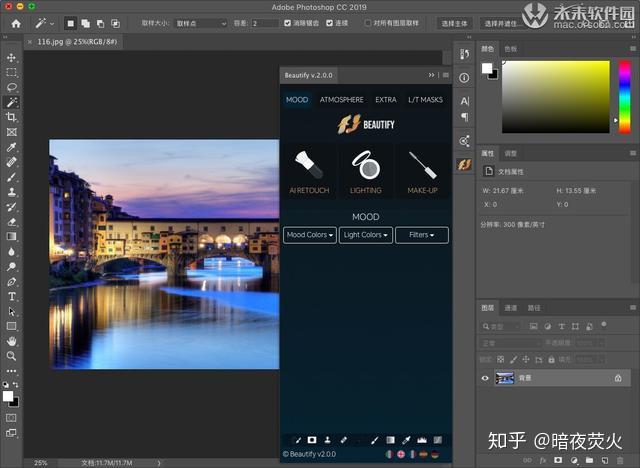
Task: Hide the background layer eye icon
Action: 485,378
